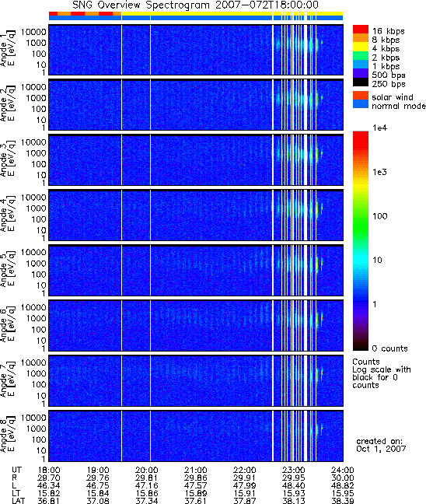Click the 2 kbps green legend swatch

(x=361, y=55)
